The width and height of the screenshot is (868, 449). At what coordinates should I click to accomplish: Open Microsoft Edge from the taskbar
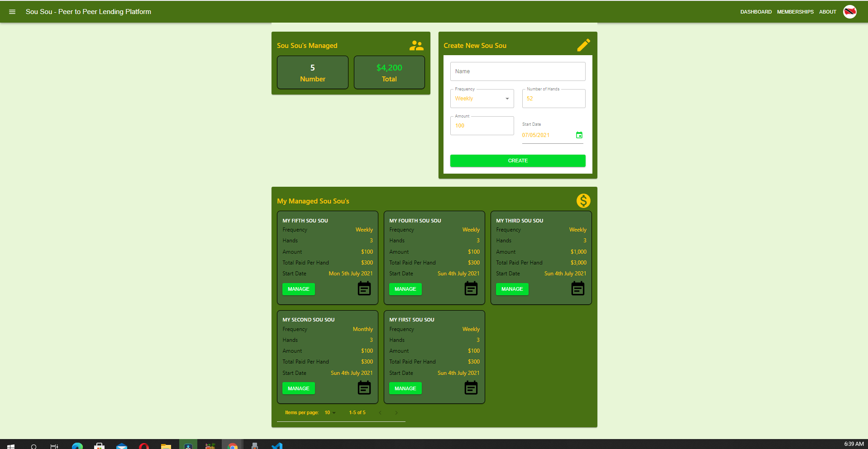(x=77, y=446)
